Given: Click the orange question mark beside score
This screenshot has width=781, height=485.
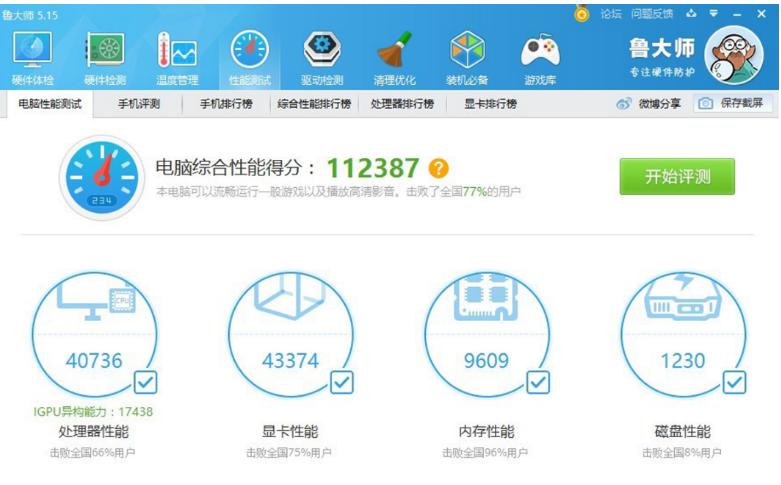Looking at the screenshot, I should pyautogui.click(x=439, y=168).
